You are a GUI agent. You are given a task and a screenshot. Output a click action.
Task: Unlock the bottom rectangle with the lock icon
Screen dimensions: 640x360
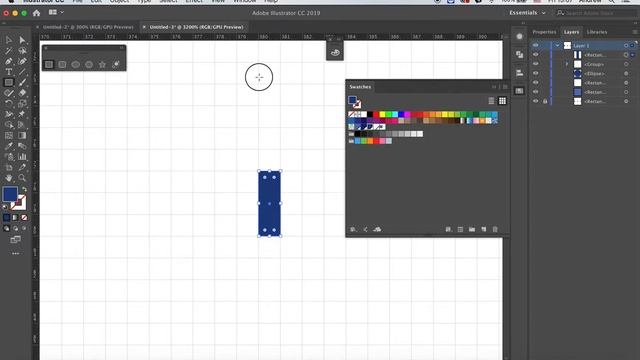[x=545, y=101]
